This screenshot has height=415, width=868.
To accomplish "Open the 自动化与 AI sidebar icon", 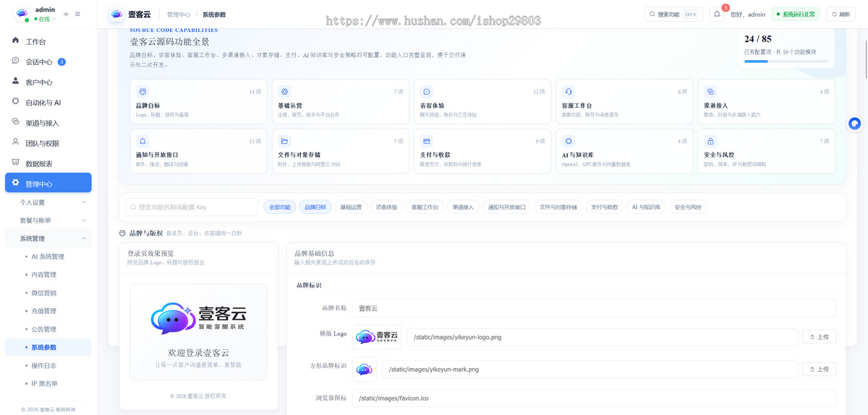I will click(x=16, y=101).
